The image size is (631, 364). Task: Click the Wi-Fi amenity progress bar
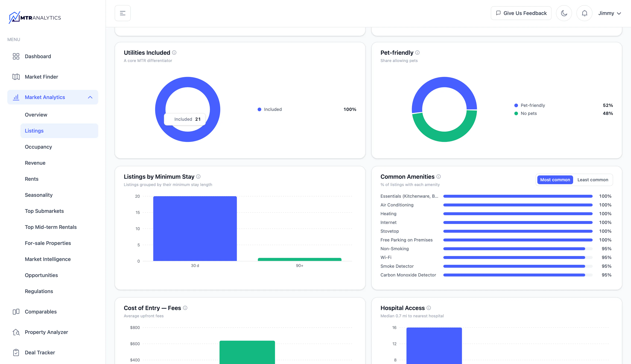pyautogui.click(x=518, y=257)
